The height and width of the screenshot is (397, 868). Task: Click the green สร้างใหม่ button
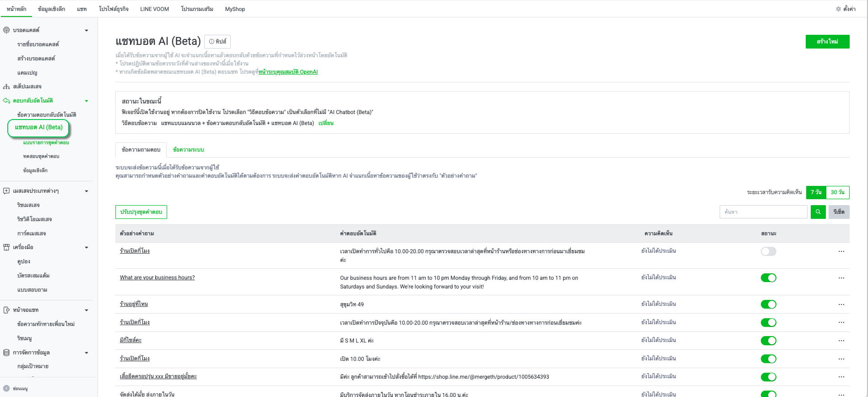(x=827, y=42)
